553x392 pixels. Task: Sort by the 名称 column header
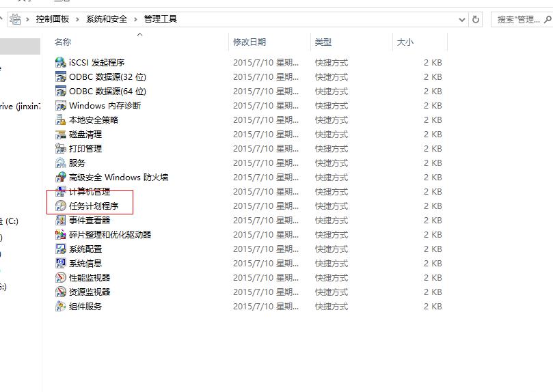140,42
